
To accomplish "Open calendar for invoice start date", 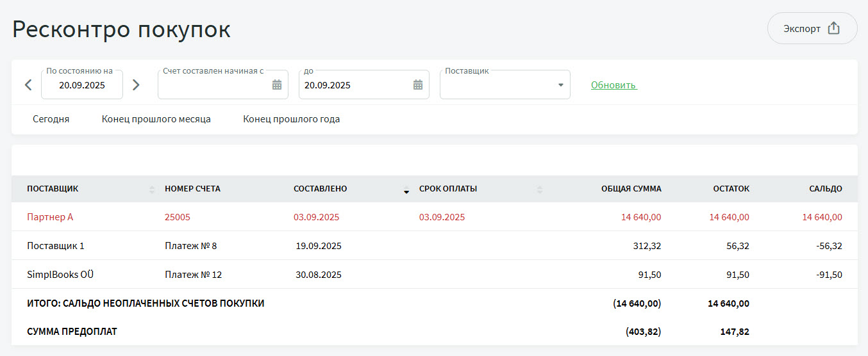I will 277,85.
